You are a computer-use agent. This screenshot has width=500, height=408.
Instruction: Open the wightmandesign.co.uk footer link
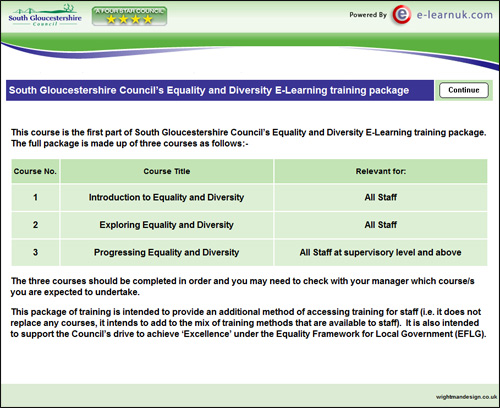[466, 397]
